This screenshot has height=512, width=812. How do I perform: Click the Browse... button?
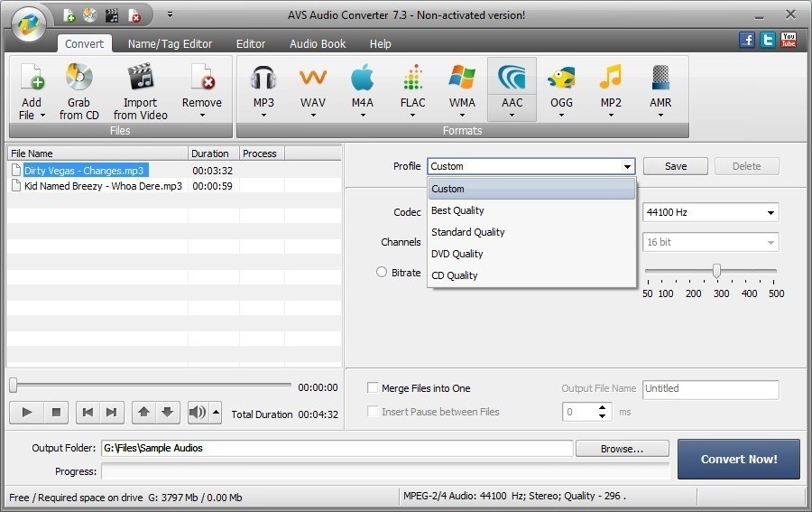point(622,449)
